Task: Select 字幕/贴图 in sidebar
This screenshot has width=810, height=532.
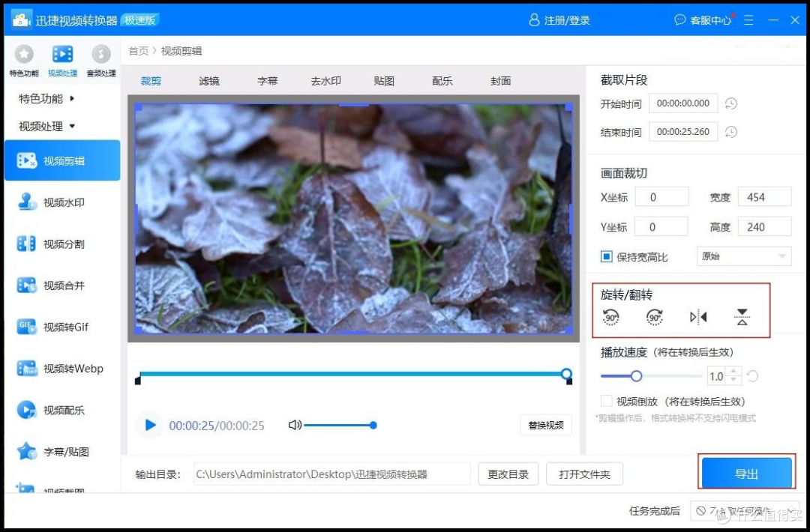Action: point(62,452)
